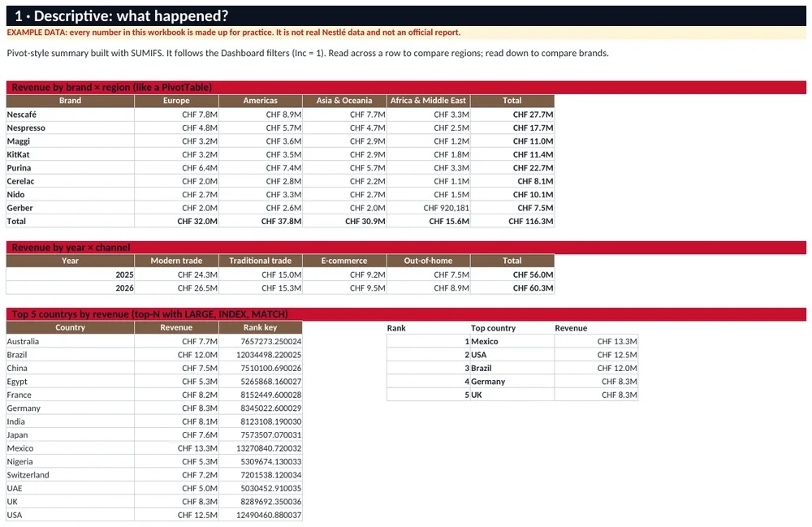Select the 'Top 5 countrys by revenue' section header

406,314
